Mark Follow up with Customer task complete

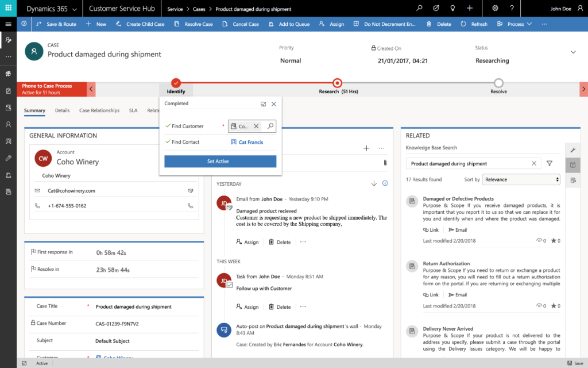[x=230, y=285]
